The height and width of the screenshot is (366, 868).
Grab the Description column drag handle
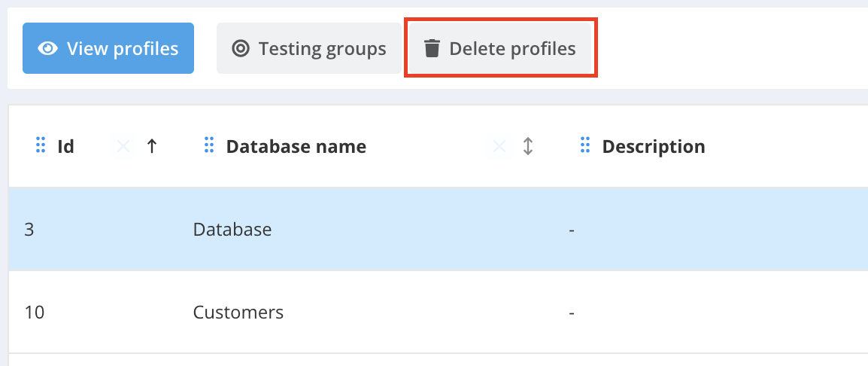[x=585, y=146]
